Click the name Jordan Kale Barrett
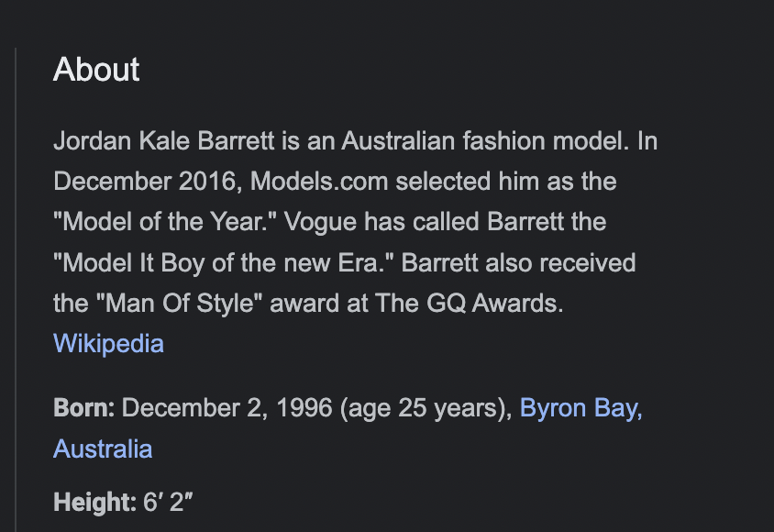The width and height of the screenshot is (774, 532). click(163, 141)
